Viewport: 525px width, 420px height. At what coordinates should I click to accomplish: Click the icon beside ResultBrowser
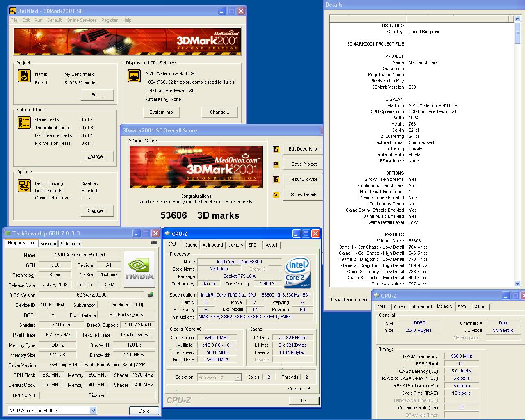click(276, 180)
